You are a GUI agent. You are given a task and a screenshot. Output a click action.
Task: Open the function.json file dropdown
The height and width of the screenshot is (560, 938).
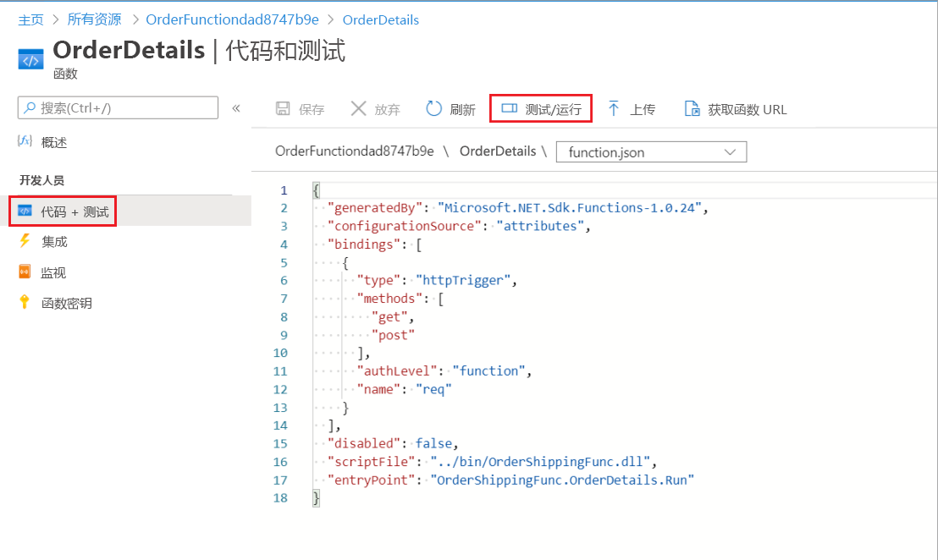pos(652,151)
